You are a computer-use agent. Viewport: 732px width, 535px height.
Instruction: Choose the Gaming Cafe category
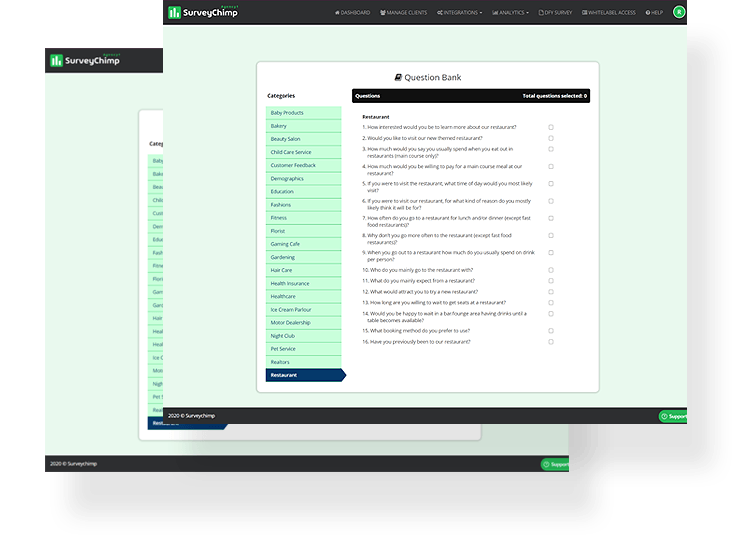pyautogui.click(x=303, y=244)
